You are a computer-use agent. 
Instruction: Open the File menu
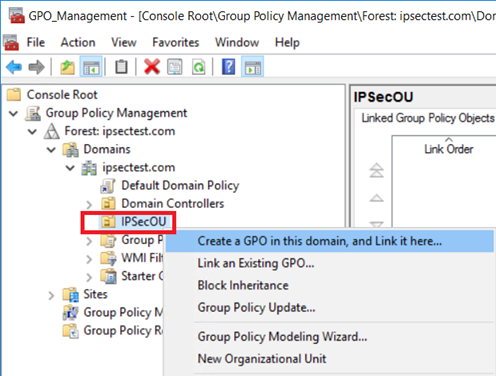[36, 42]
